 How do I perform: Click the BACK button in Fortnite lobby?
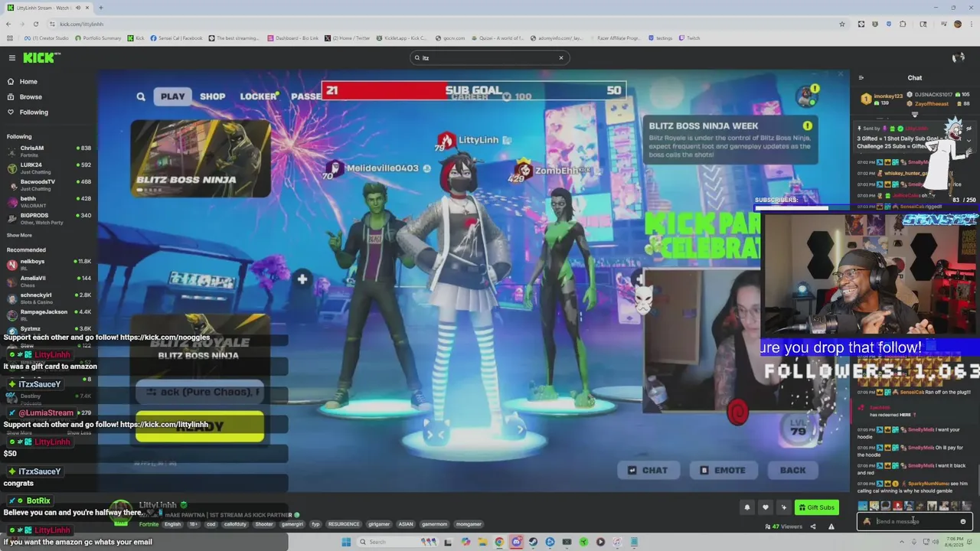(x=792, y=470)
